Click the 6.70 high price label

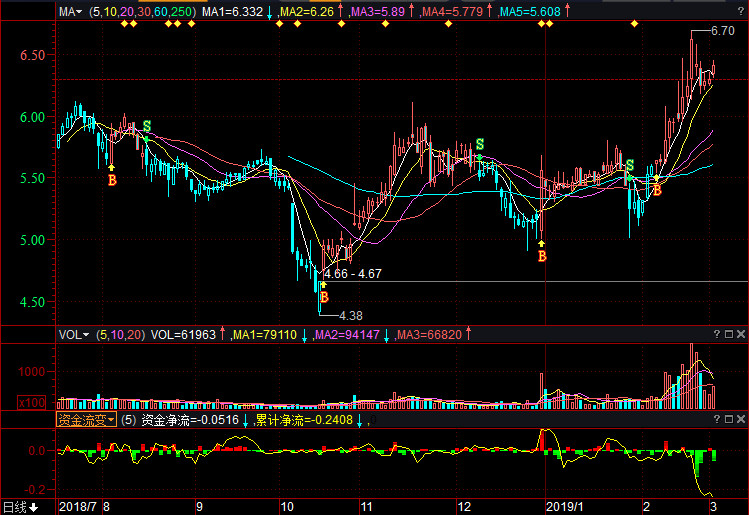(x=722, y=31)
